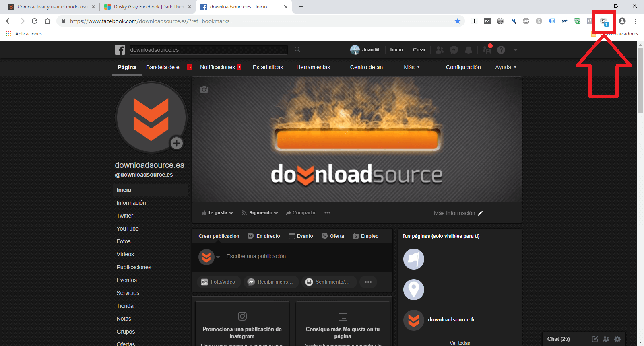This screenshot has width=644, height=346.
Task: Show more post options ellipsis button
Action: (368, 282)
